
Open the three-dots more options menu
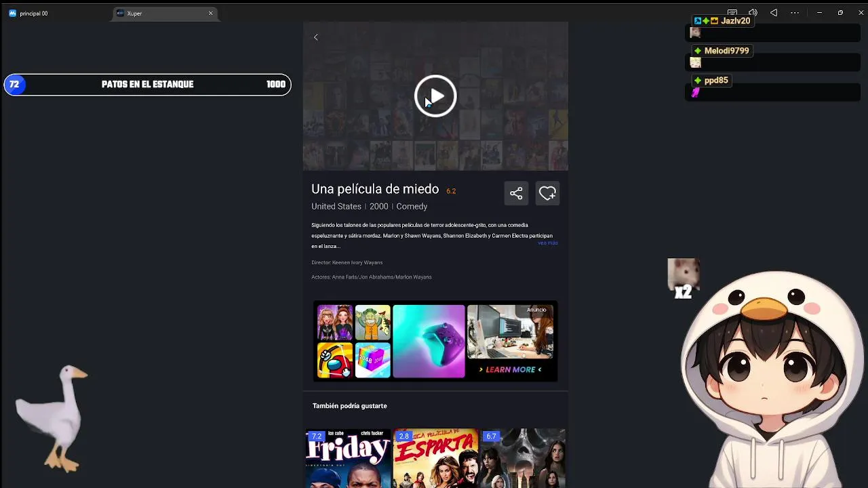pyautogui.click(x=795, y=13)
